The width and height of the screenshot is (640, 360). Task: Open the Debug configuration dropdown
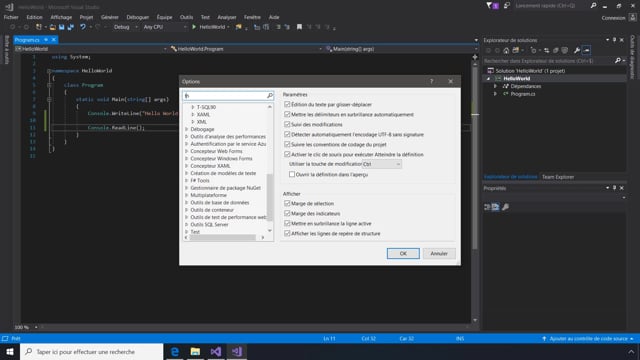tap(125, 27)
